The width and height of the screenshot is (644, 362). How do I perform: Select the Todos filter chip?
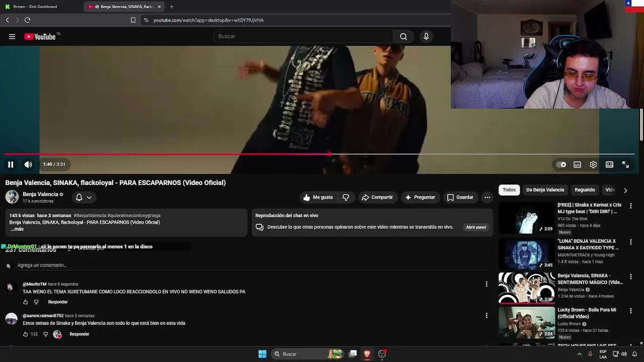[509, 190]
